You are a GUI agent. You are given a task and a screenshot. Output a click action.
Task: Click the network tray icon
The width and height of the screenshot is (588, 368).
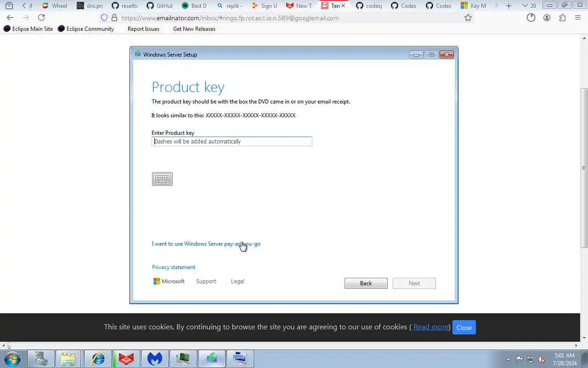531,359
